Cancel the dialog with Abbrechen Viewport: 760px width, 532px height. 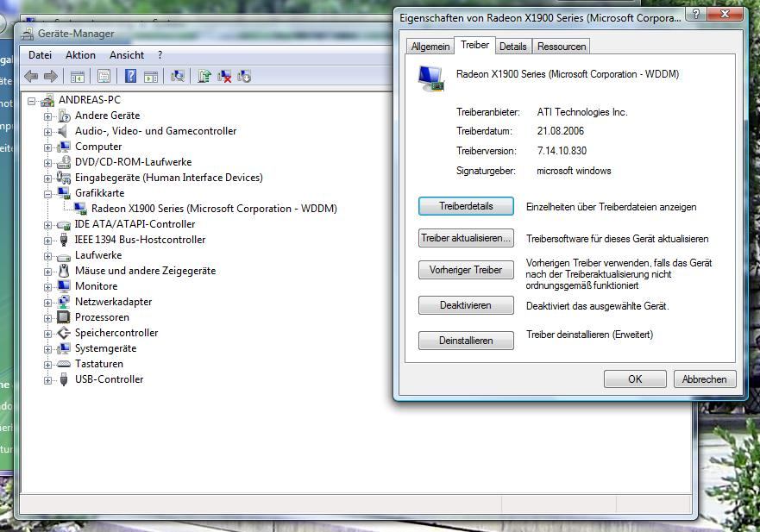pos(704,379)
